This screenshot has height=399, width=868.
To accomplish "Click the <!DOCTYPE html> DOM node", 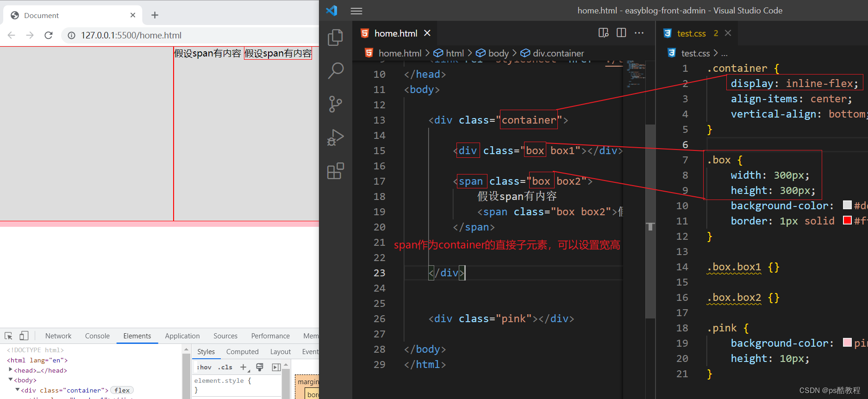I will pos(35,350).
